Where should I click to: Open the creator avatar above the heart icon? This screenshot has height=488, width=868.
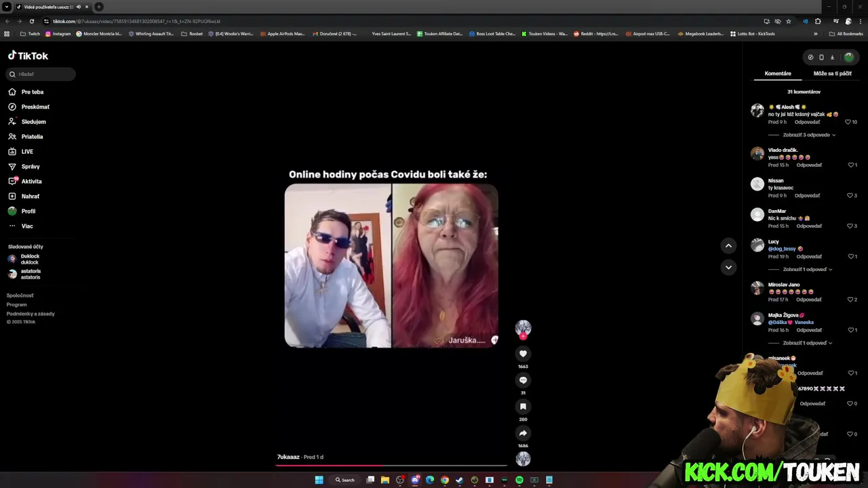click(523, 329)
